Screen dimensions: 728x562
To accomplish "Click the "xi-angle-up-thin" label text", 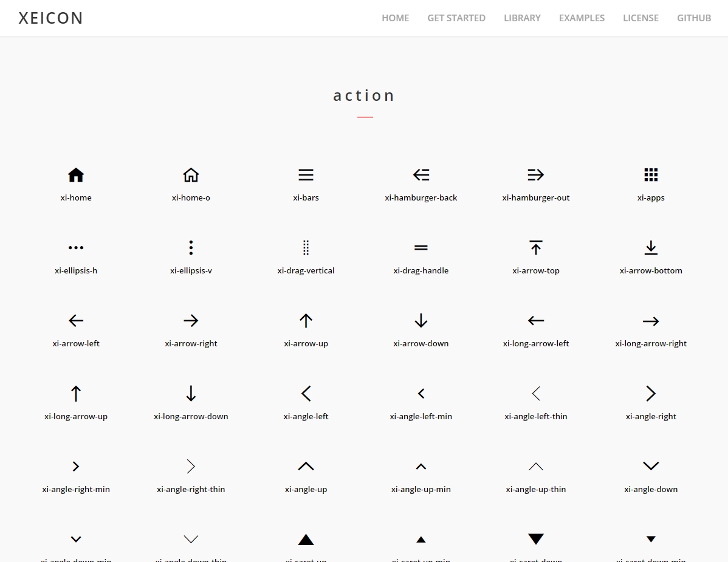I will [536, 489].
